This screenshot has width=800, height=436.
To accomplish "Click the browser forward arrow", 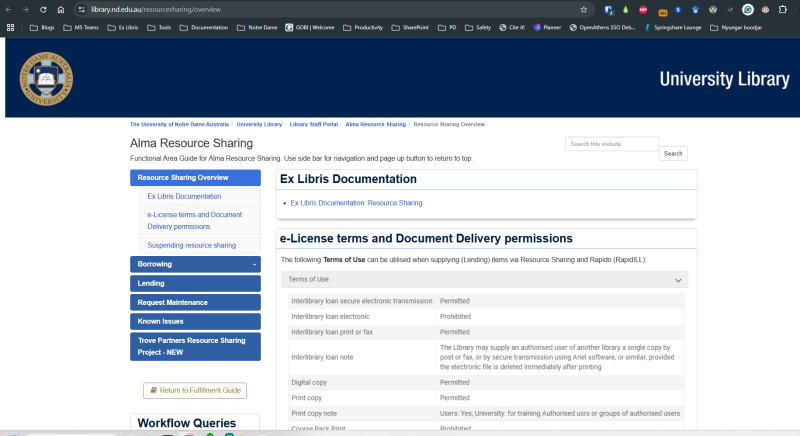I will click(x=26, y=10).
